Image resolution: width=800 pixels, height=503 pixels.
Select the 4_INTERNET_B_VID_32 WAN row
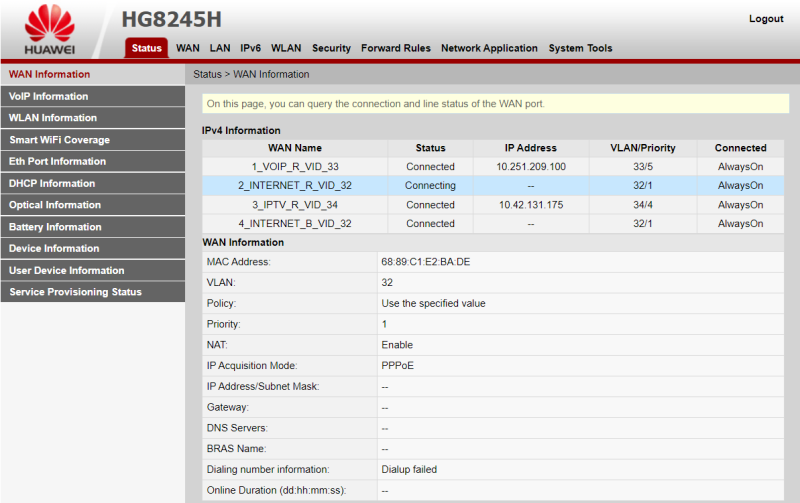(x=493, y=223)
